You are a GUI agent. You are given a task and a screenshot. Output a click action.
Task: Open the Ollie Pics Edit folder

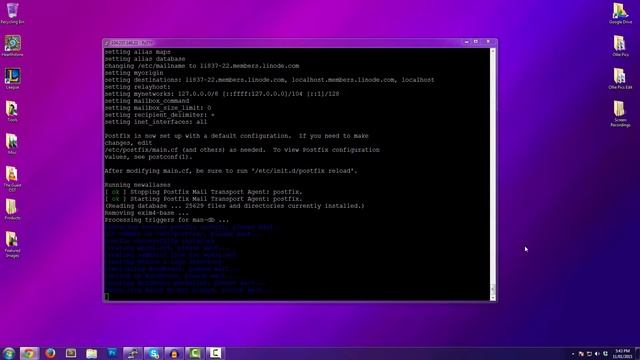click(x=620, y=78)
